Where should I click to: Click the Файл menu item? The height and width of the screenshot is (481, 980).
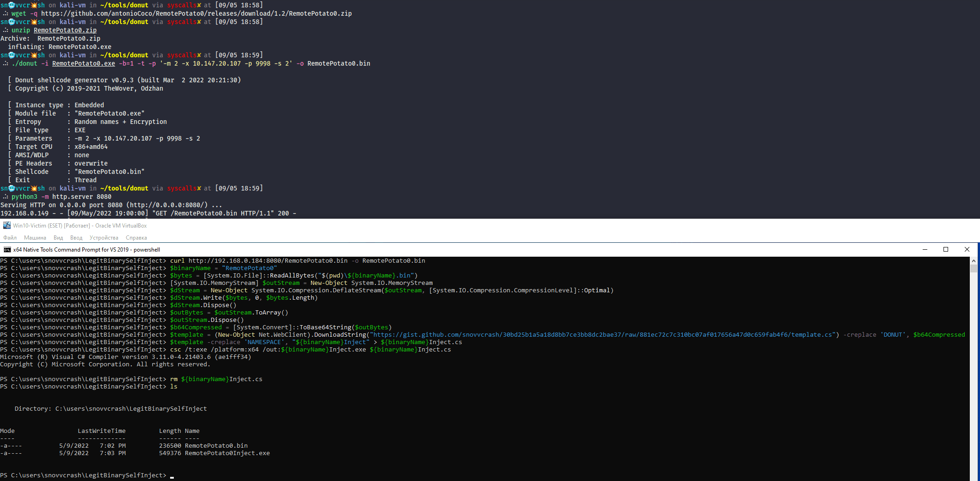pyautogui.click(x=9, y=237)
